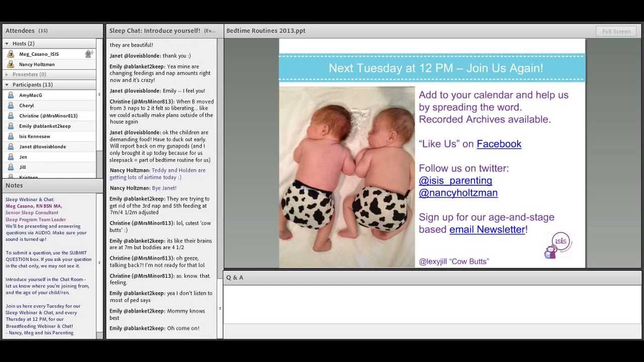This screenshot has height=362, width=644.
Task: Open the @isis_parenting twitter link
Action: click(x=455, y=180)
